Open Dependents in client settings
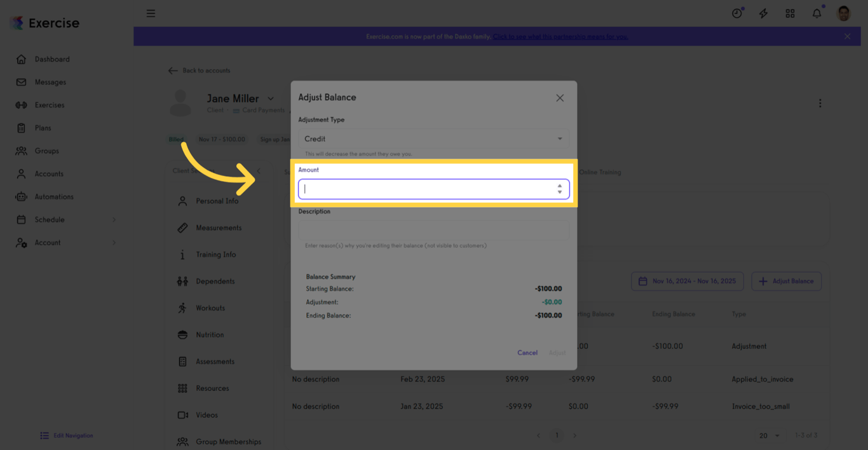This screenshot has height=450, width=868. (216, 281)
